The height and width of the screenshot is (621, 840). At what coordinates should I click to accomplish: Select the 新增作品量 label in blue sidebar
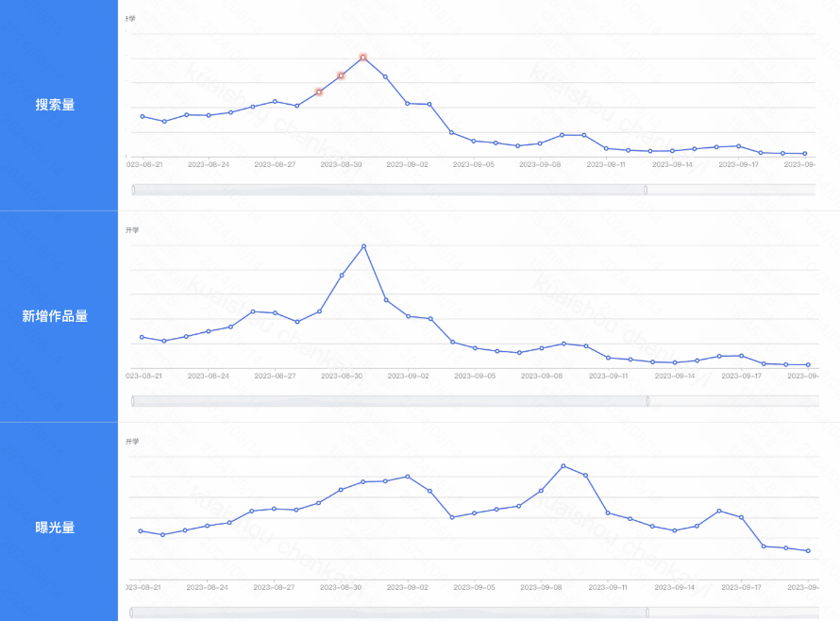coord(55,316)
